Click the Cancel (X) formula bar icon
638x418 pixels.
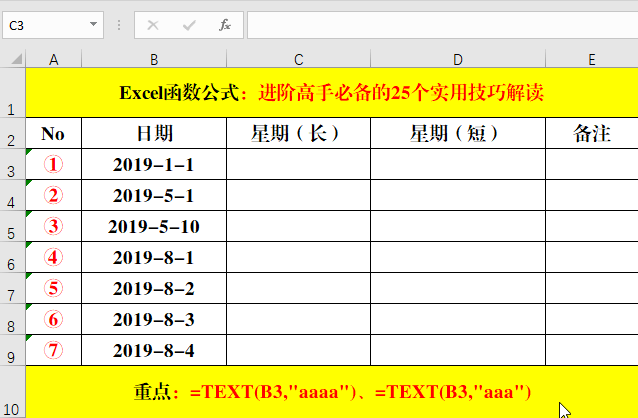(153, 25)
